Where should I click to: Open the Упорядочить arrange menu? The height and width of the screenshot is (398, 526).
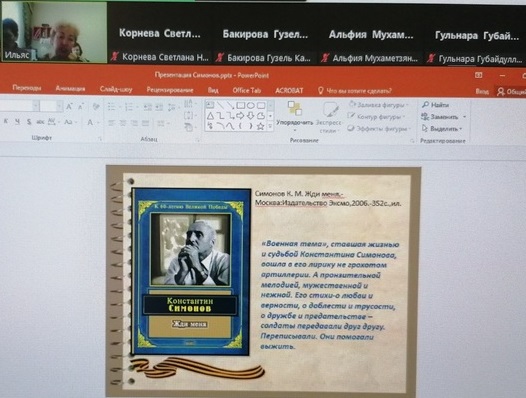click(295, 116)
